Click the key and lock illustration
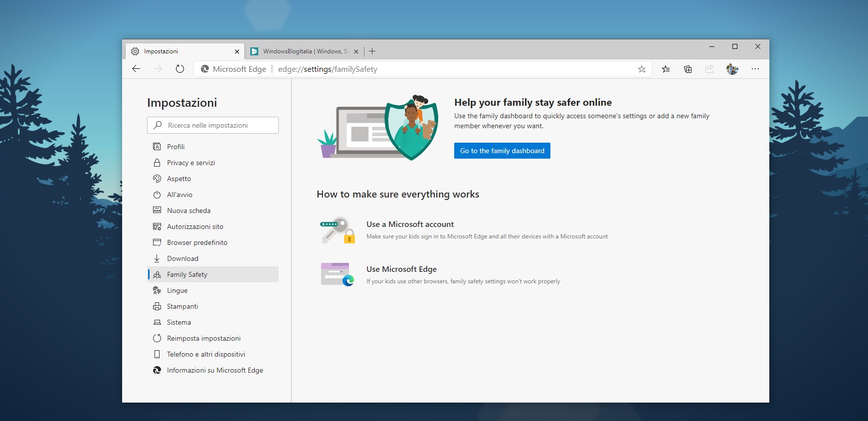Screen dimensions: 868x421 coord(338,230)
